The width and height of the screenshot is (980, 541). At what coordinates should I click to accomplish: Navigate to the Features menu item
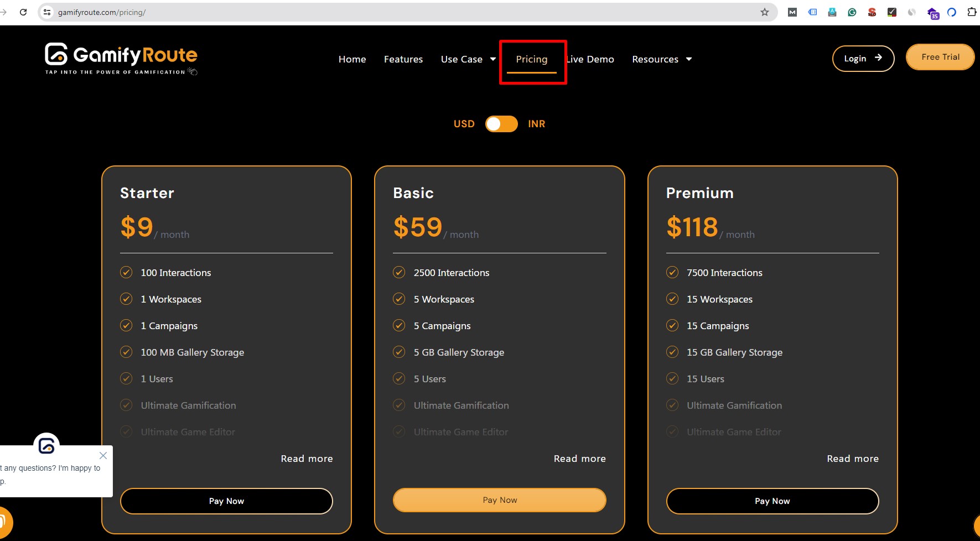tap(403, 59)
